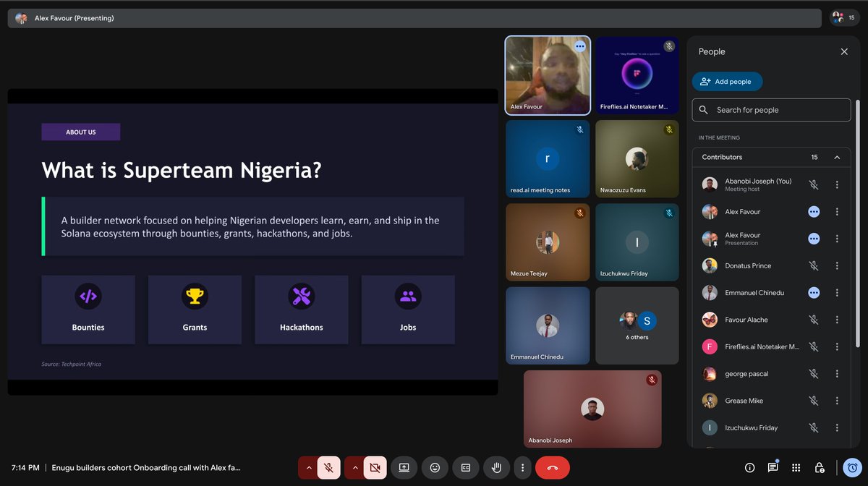Open more options for Favour Alache
Viewport: 868px width, 486px height.
click(837, 320)
